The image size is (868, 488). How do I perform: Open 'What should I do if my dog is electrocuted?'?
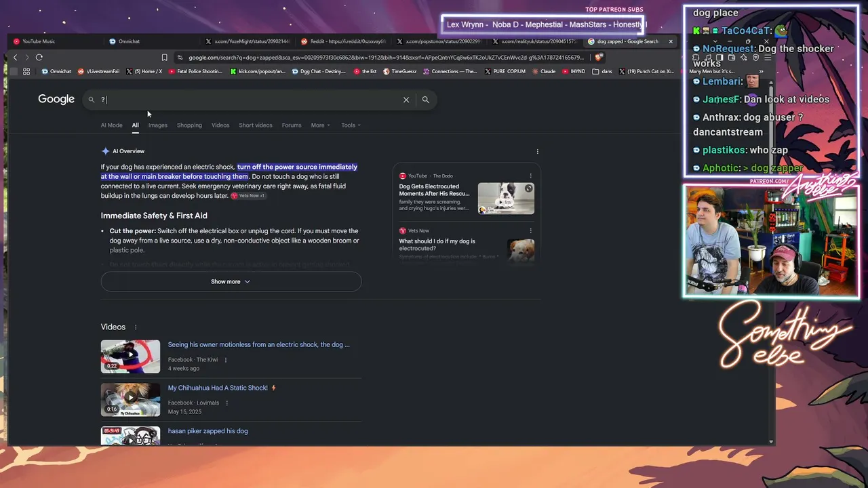[437, 245]
